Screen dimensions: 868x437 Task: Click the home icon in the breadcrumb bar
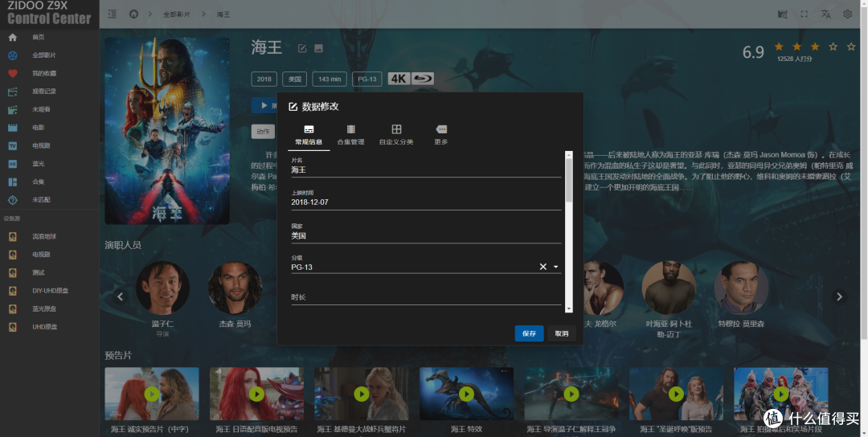[133, 14]
